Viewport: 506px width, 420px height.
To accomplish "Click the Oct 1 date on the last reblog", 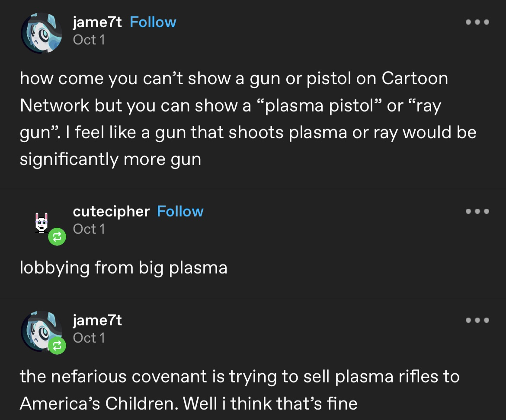I will pos(89,338).
